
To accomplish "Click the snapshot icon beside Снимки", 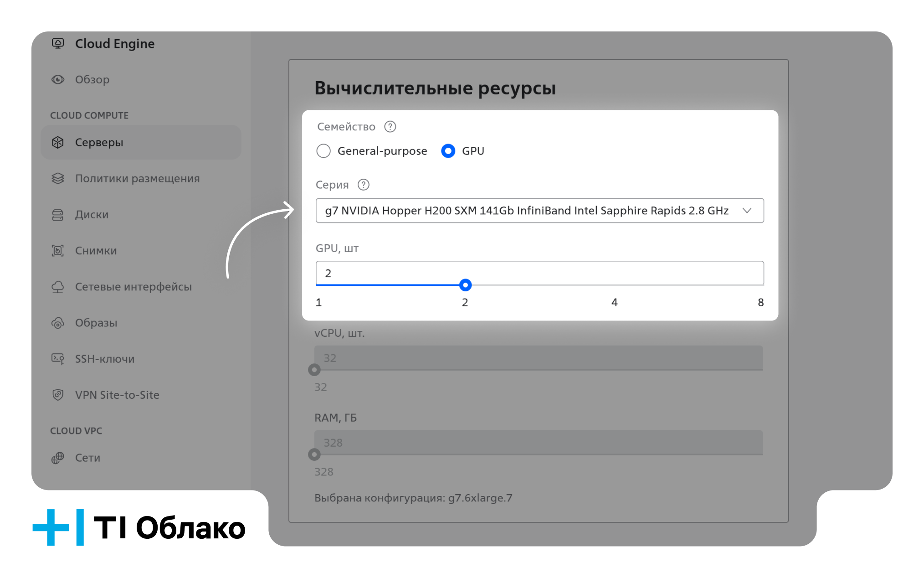I will point(58,251).
